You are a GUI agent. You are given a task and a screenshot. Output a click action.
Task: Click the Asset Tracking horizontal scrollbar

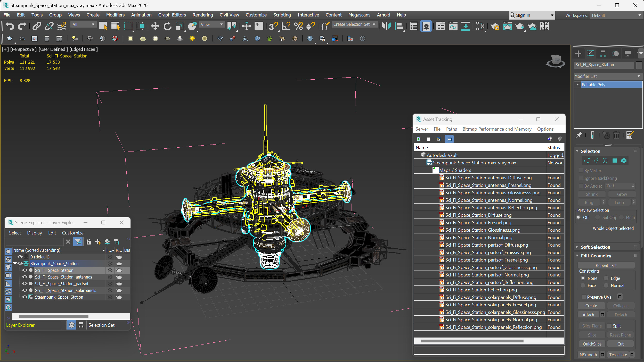tap(472, 341)
